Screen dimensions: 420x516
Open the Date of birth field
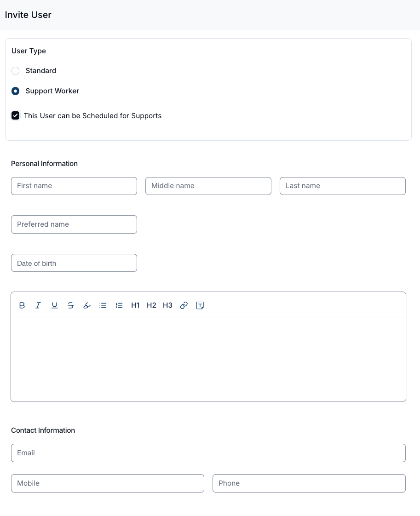(x=74, y=263)
